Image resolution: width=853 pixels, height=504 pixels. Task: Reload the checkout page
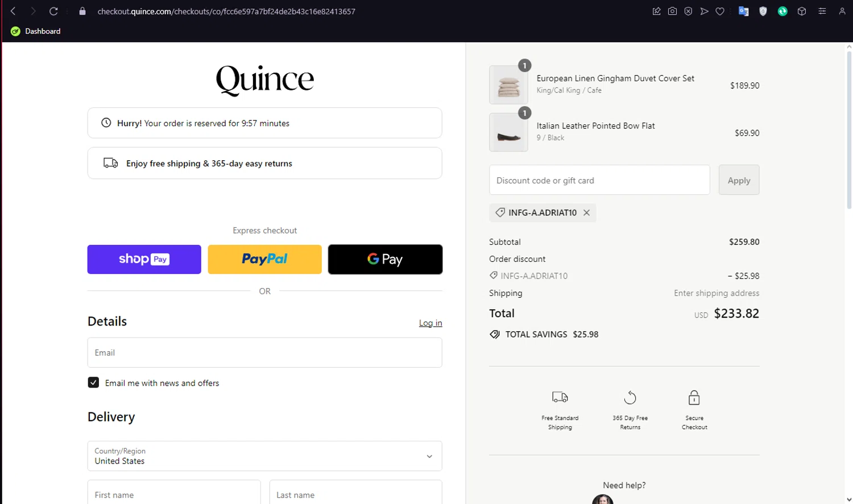[x=53, y=11]
